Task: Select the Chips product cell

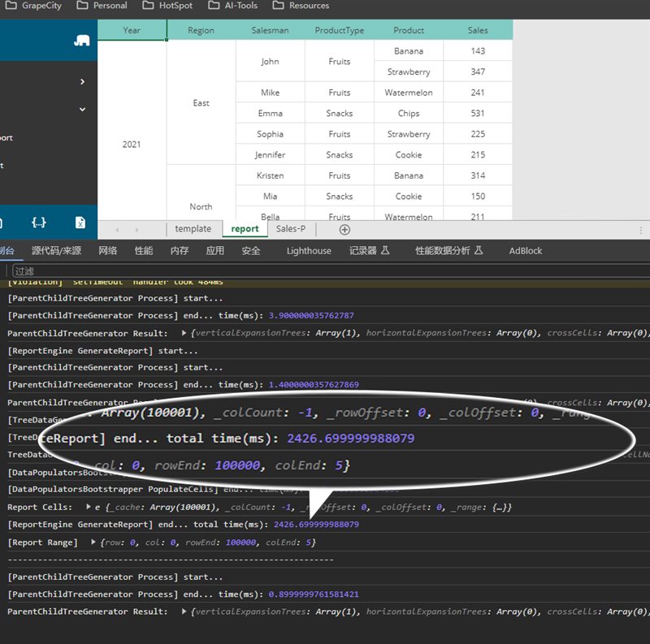Action: click(x=409, y=113)
